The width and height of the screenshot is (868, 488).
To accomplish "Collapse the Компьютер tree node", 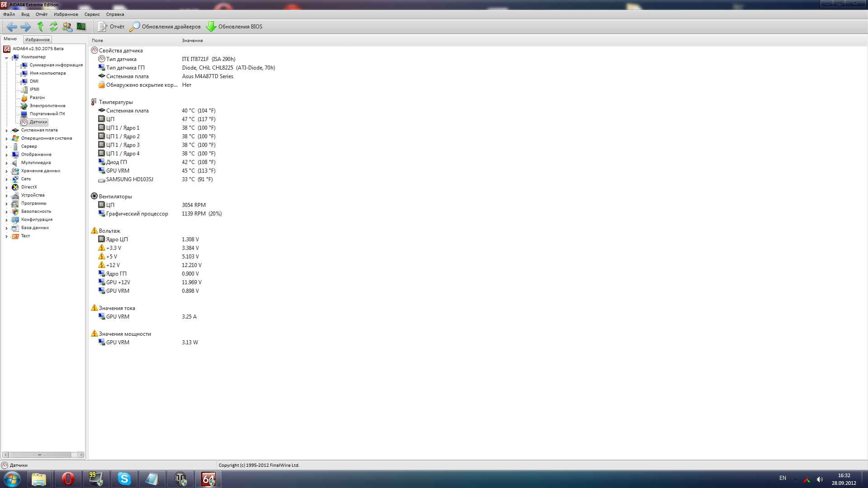I will [x=6, y=57].
